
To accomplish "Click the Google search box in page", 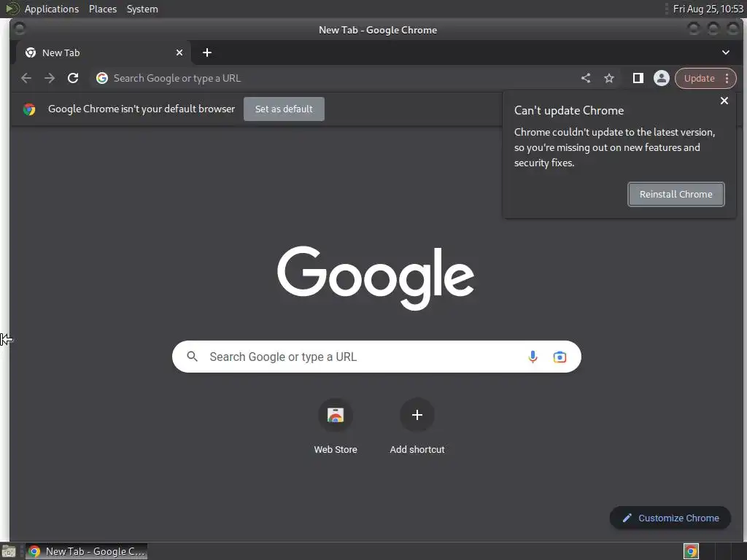I will pos(376,357).
